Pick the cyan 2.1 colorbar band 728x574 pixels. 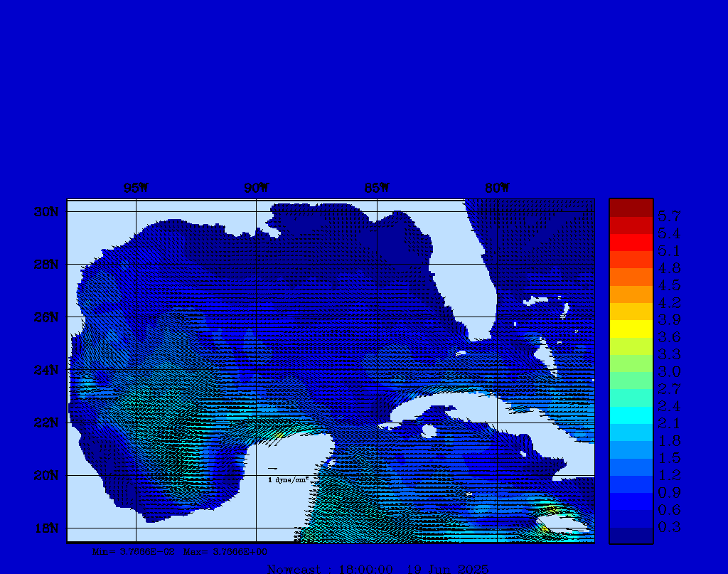click(x=631, y=415)
